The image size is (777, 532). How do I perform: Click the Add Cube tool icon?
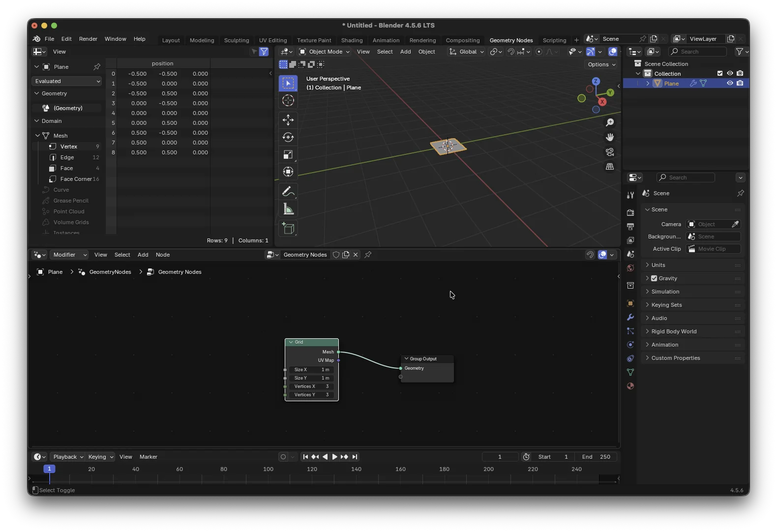[288, 229]
